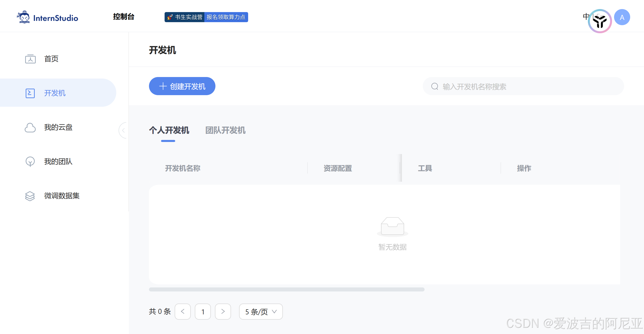Click the user avatar A
The height and width of the screenshot is (334, 644).
coord(622,17)
